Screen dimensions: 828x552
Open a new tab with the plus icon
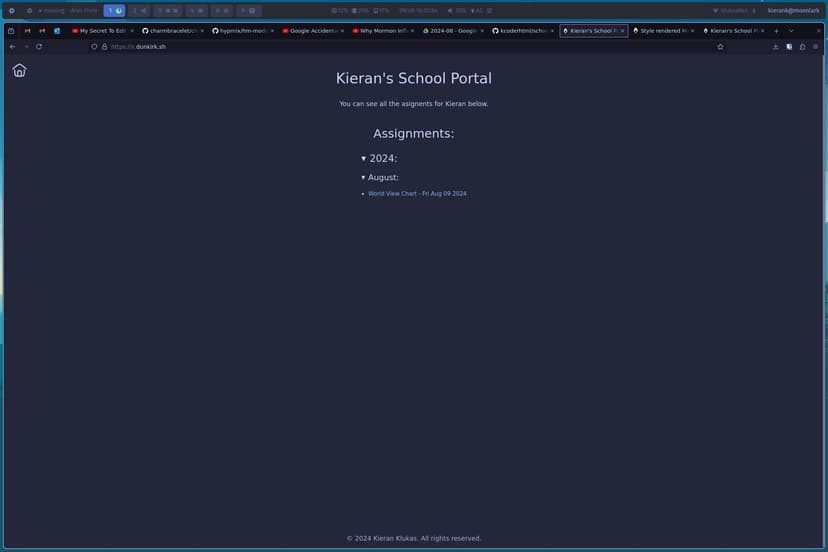click(x=776, y=31)
